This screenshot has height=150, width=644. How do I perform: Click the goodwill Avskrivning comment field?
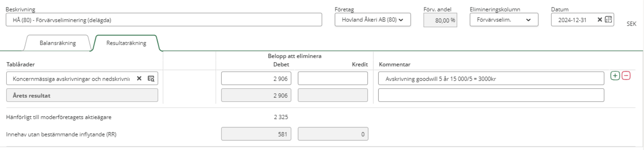(x=491, y=78)
